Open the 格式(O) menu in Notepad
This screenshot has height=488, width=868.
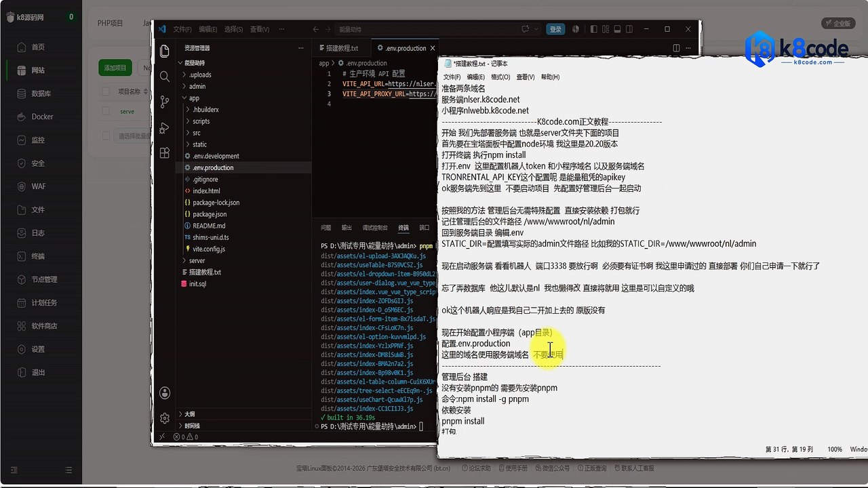pos(500,77)
